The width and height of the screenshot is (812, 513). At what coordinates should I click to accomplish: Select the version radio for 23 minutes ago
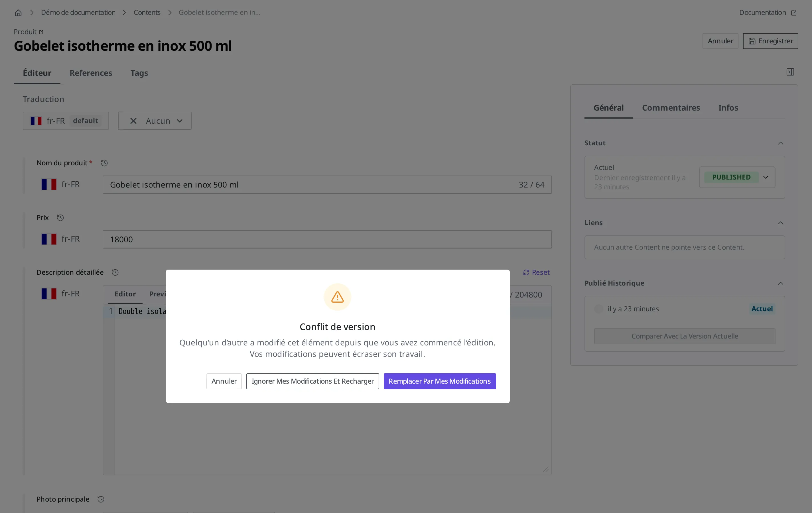598,309
